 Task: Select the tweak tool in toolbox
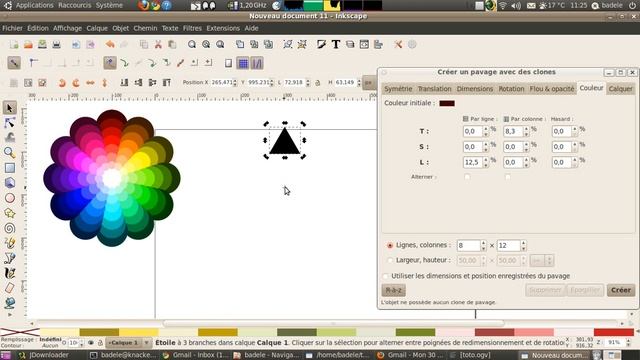(10, 138)
